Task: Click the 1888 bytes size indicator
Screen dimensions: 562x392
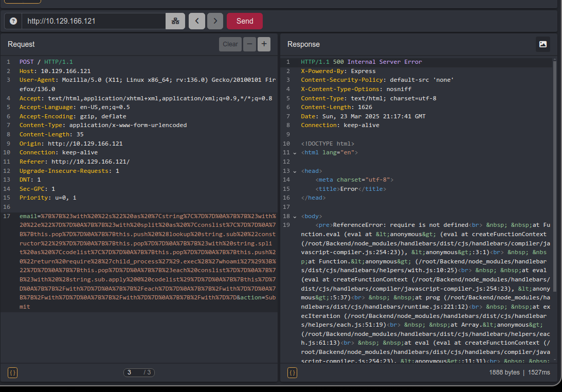Action: click(x=504, y=372)
